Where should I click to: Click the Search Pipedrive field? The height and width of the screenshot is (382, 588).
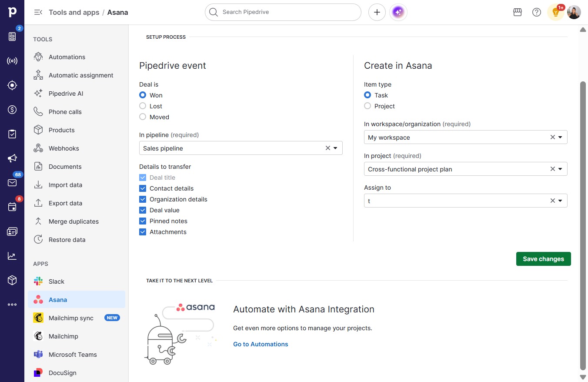[x=283, y=12]
